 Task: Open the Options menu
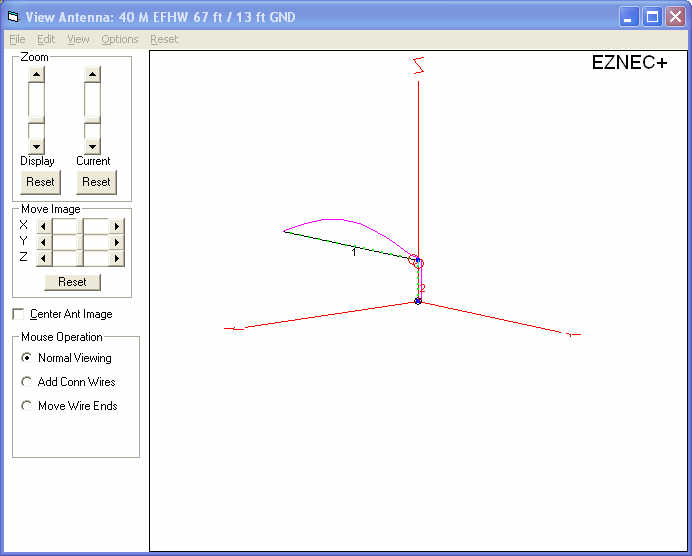click(x=120, y=39)
